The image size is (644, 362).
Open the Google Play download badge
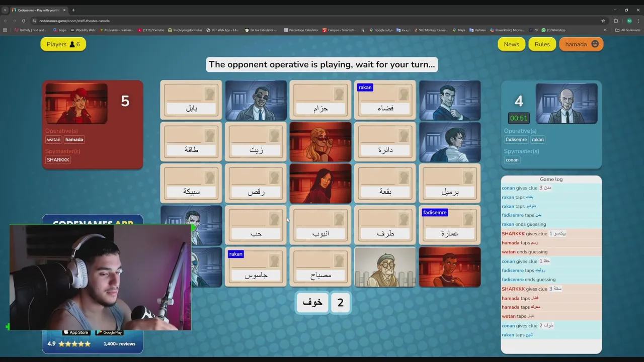109,332
